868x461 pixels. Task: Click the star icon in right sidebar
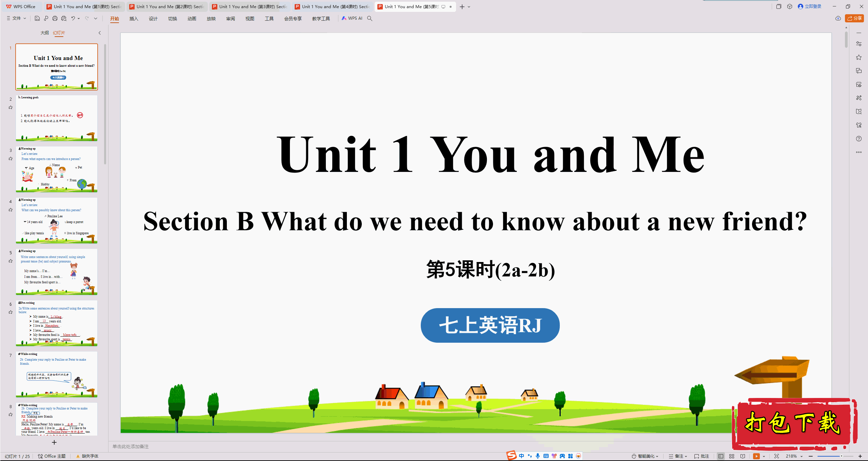859,57
